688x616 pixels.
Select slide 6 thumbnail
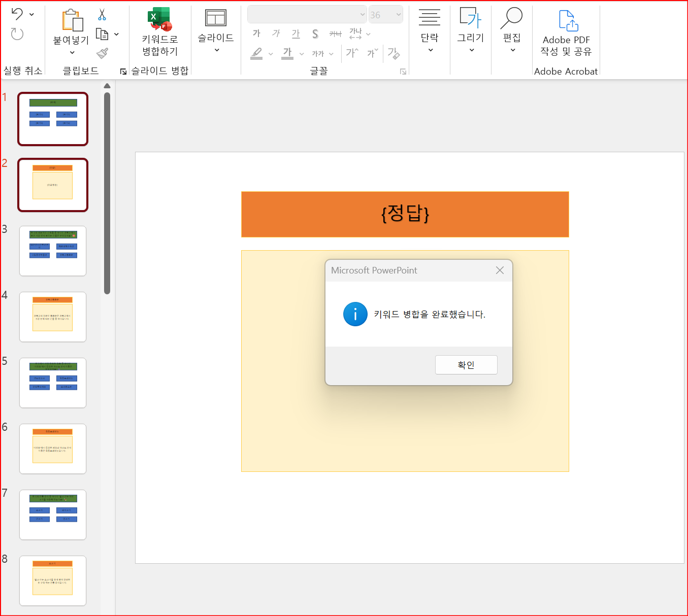53,449
